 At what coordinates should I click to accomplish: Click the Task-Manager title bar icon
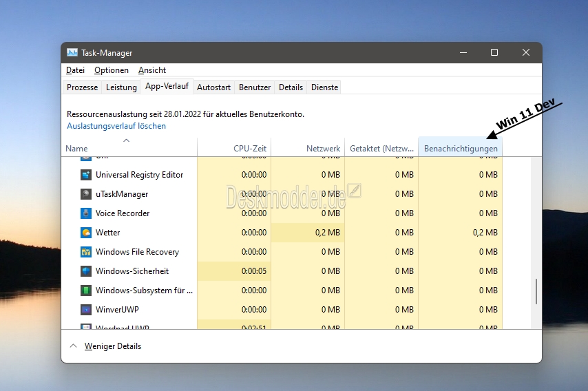point(72,52)
